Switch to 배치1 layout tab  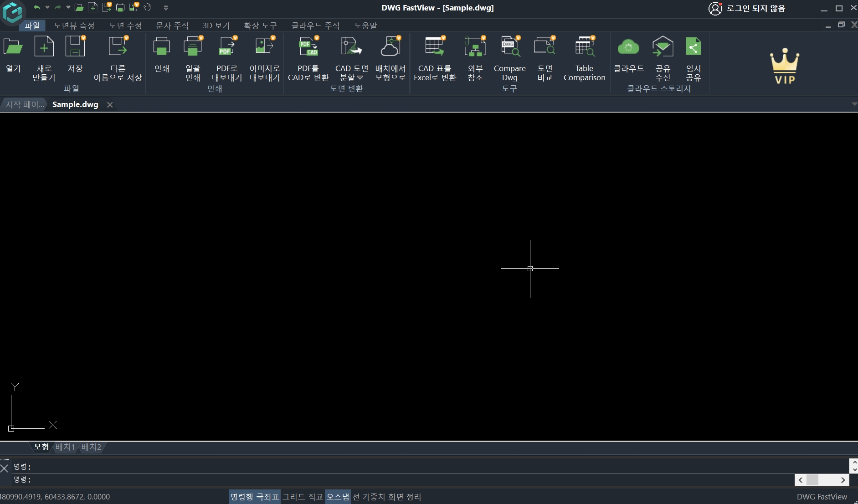click(x=65, y=447)
